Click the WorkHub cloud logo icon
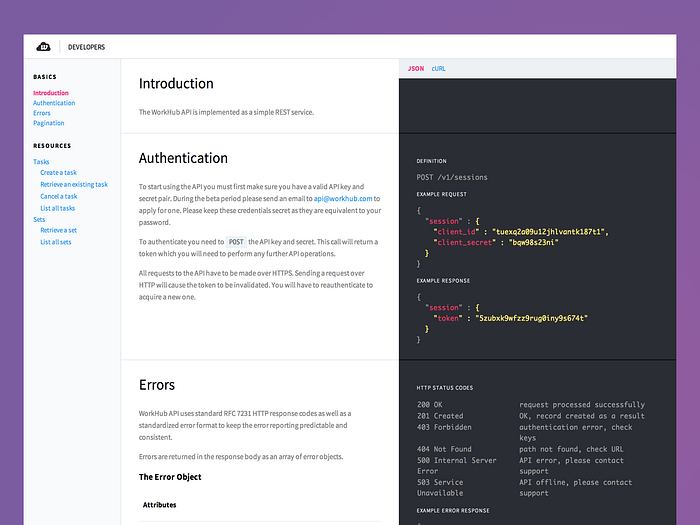The height and width of the screenshot is (525, 700). [x=43, y=46]
